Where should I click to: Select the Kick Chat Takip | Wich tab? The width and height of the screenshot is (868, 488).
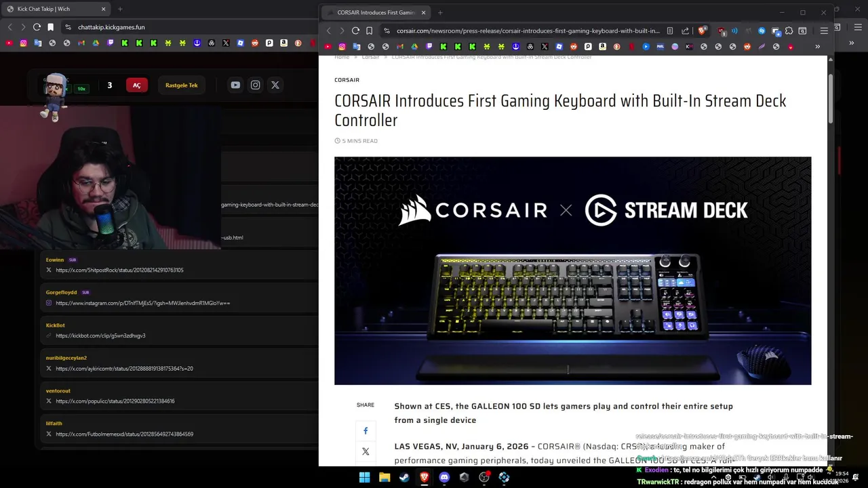pos(56,9)
